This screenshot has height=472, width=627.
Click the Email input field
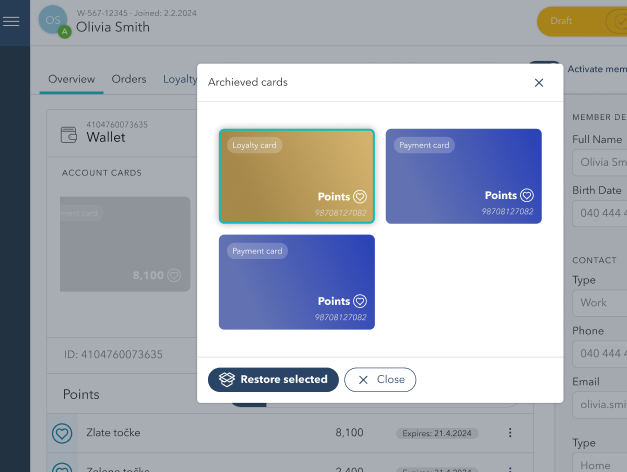[x=599, y=405]
